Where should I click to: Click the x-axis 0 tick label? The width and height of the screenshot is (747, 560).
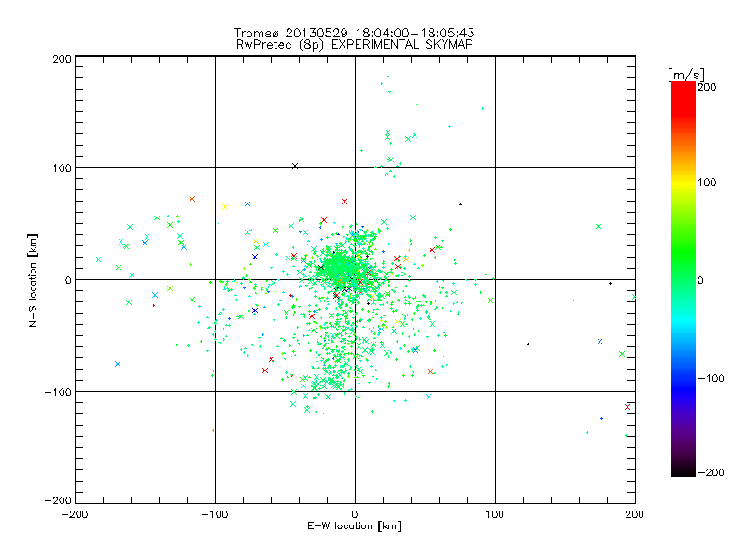tap(355, 514)
